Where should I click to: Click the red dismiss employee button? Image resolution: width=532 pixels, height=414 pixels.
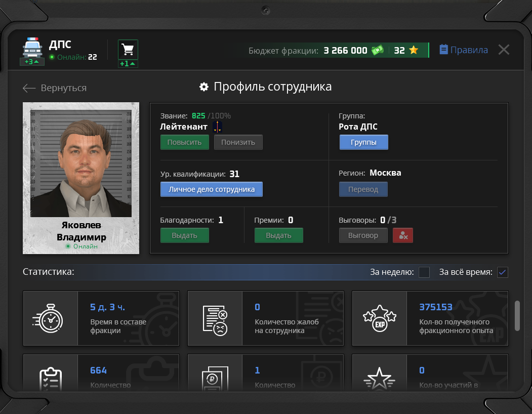click(x=403, y=235)
